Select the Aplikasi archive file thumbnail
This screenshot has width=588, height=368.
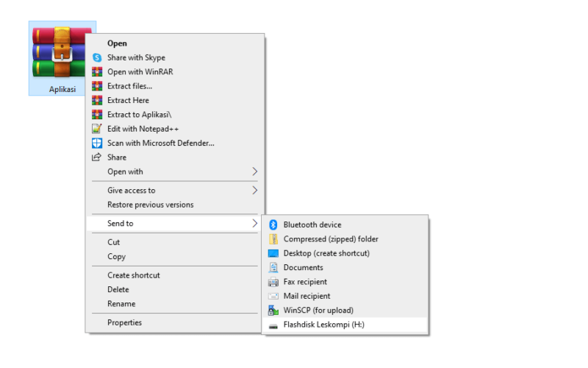coord(62,58)
